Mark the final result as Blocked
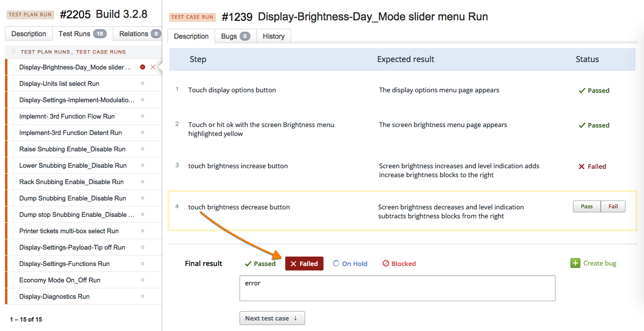This screenshot has width=644, height=331. tap(399, 264)
